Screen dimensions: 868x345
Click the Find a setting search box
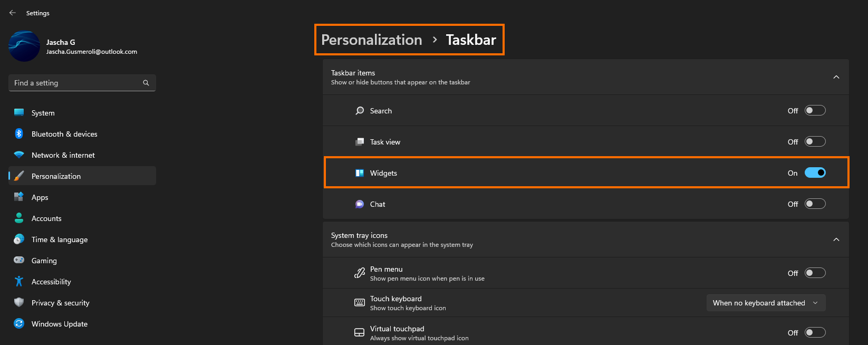pos(82,83)
